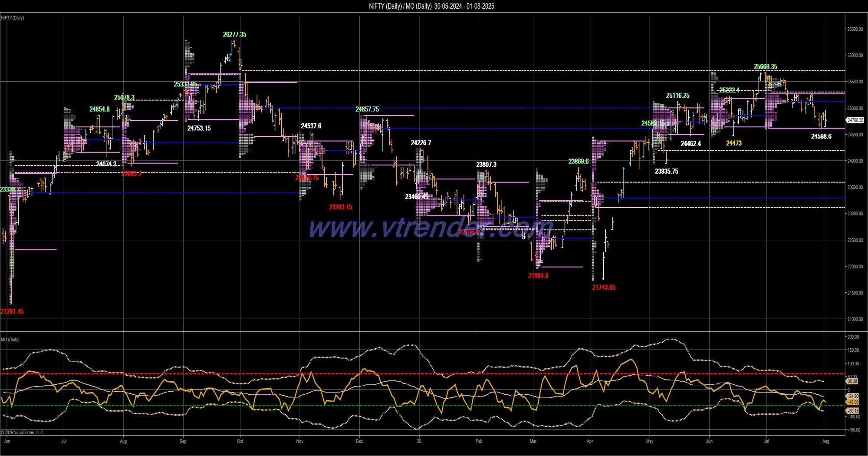Click the 24000.00 price axis label
The height and width of the screenshot is (456, 868).
[855, 161]
